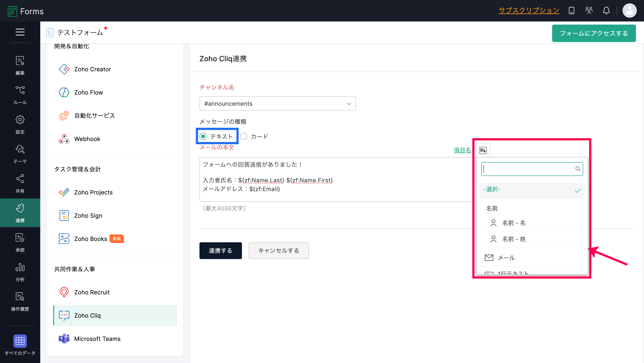Open the サブスクリプション link
Image resolution: width=644 pixels, height=363 pixels.
(x=529, y=11)
